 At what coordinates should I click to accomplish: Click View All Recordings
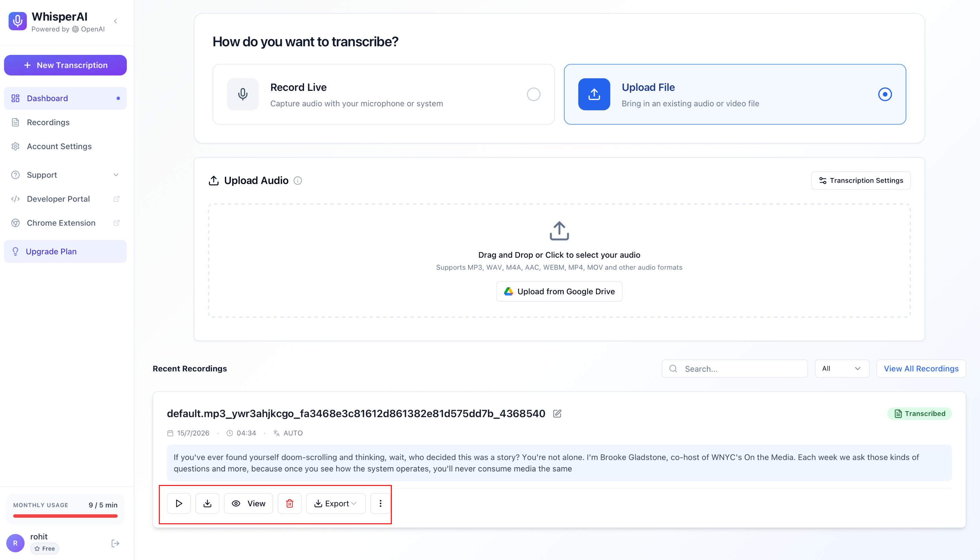tap(921, 369)
